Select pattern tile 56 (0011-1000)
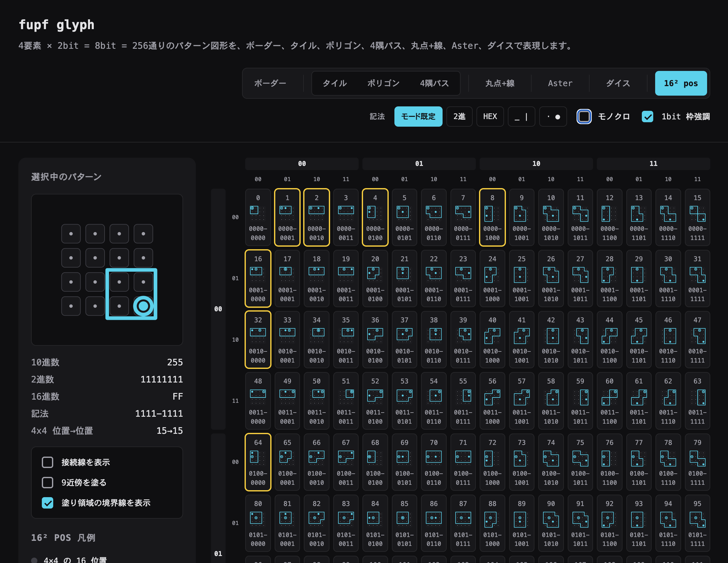 [x=492, y=401]
